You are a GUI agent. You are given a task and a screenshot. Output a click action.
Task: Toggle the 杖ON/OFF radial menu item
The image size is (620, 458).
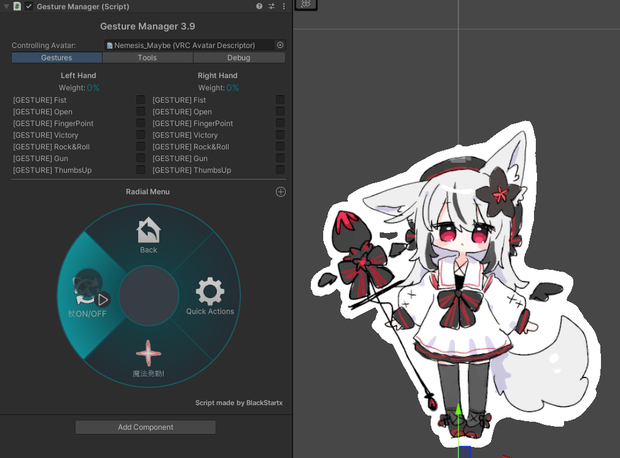tap(87, 295)
